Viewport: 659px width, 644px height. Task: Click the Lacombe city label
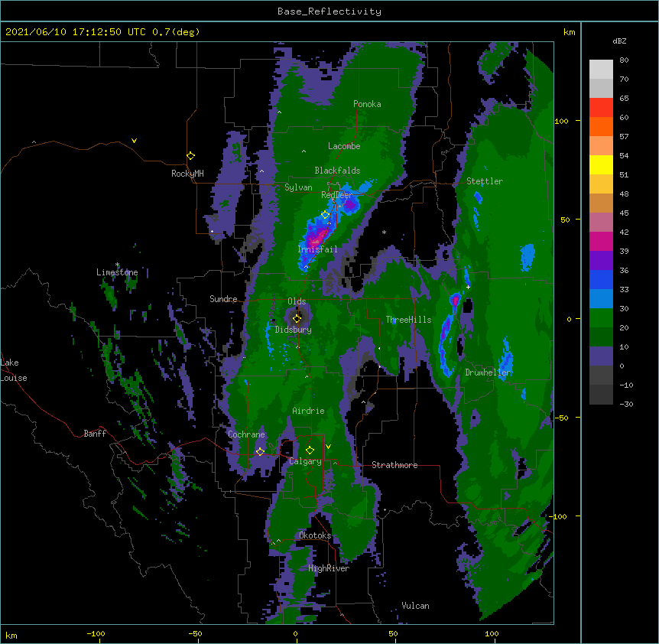pos(344,146)
